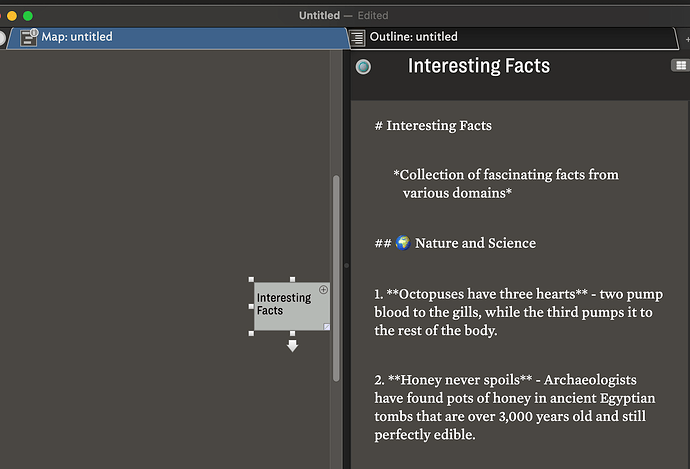
Task: Click the 'Collection of fascinating facts' line
Action: pos(506,183)
